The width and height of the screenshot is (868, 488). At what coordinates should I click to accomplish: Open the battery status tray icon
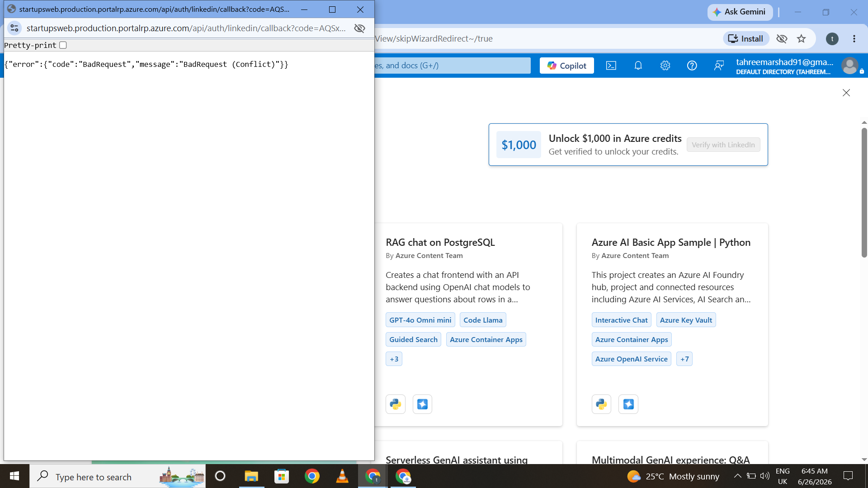coord(751,476)
